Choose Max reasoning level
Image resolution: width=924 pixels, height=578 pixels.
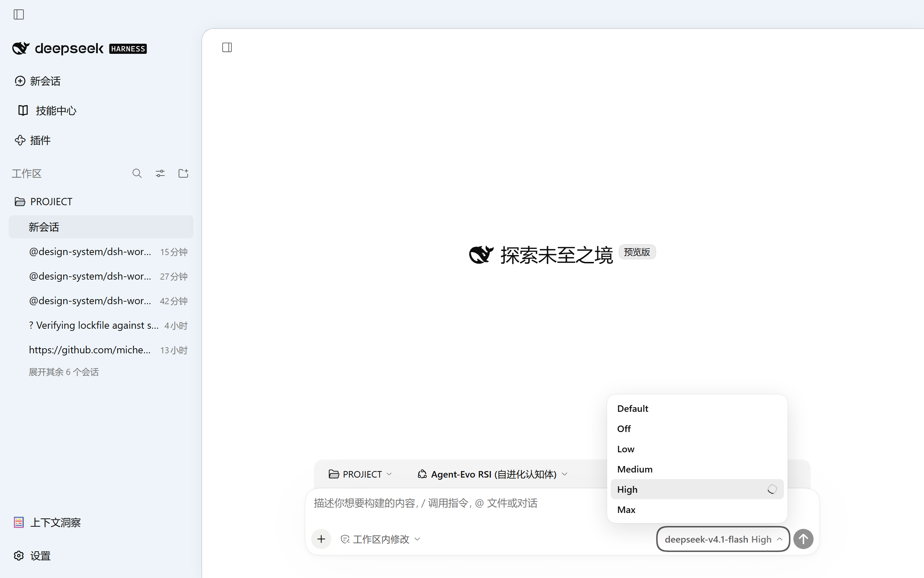tap(697, 510)
